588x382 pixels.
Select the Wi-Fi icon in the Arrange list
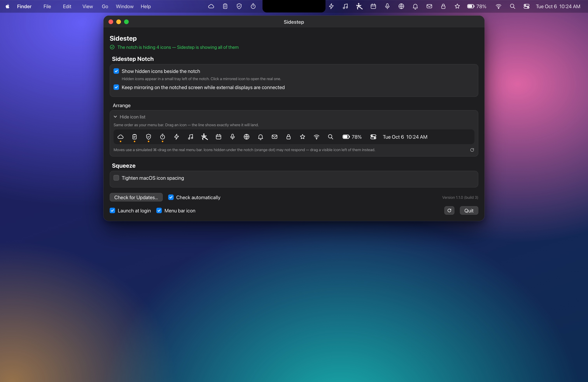[x=317, y=137]
